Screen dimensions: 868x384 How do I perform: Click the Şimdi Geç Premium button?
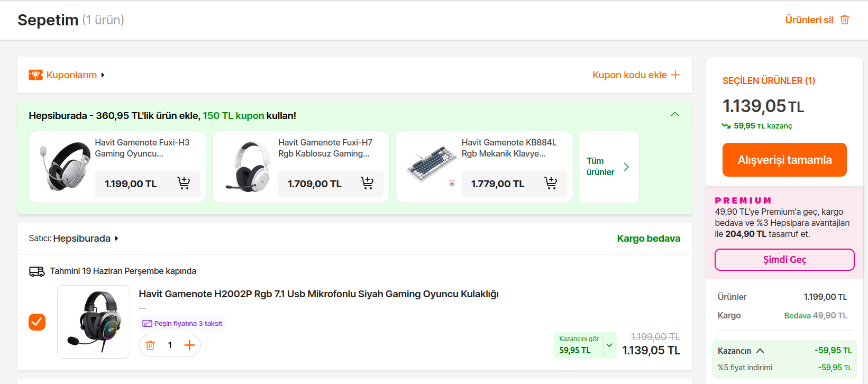click(784, 260)
